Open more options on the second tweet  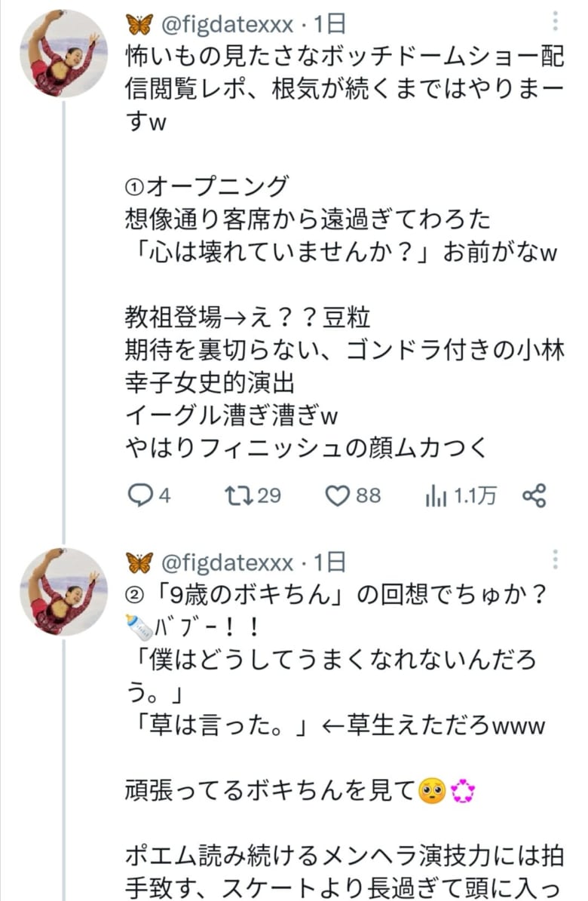coord(556,559)
